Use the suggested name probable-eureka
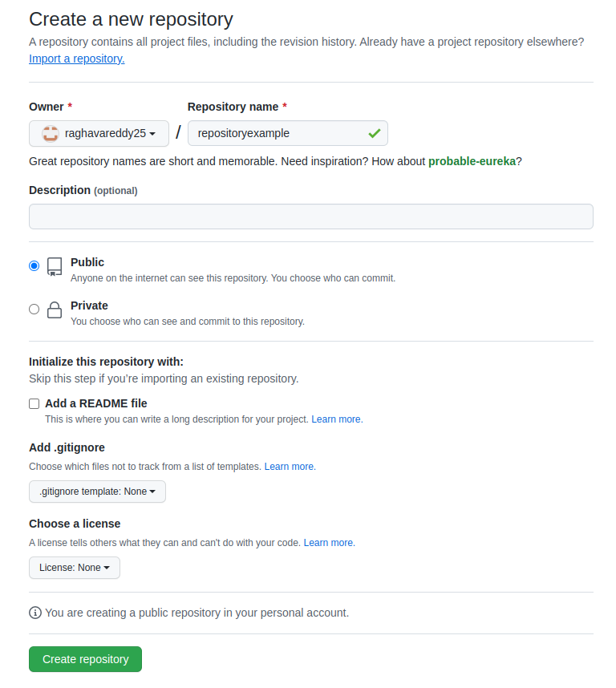 point(472,161)
